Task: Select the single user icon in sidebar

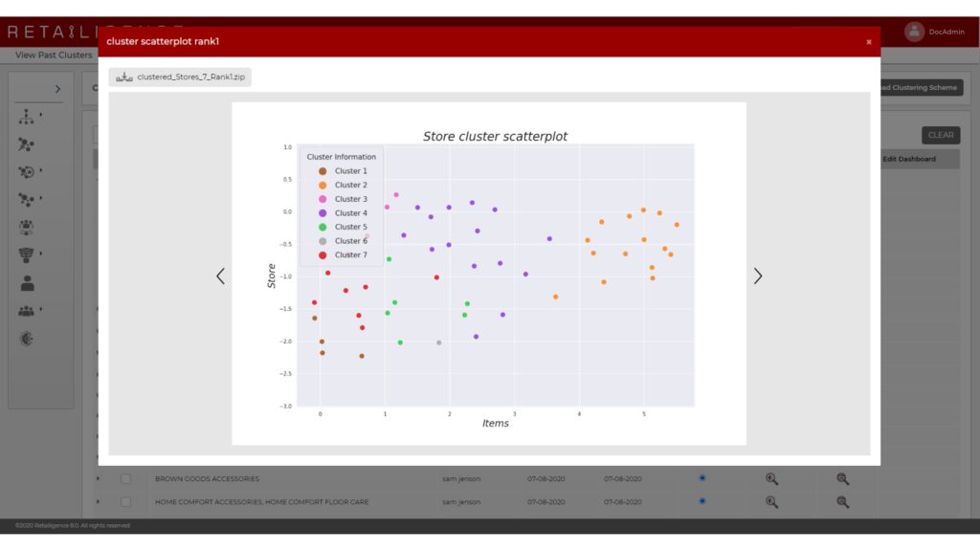Action: click(27, 283)
